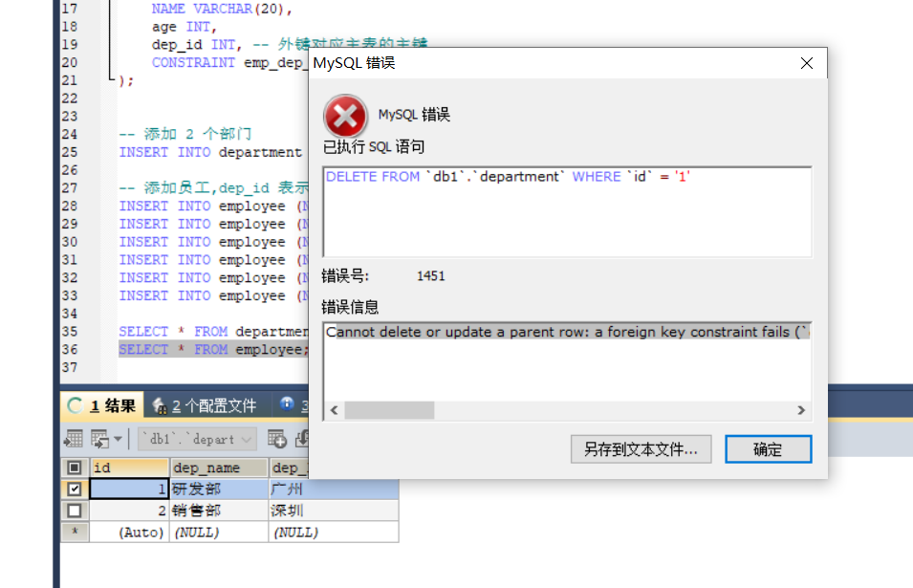Click the id column header
Image resolution: width=913 pixels, height=588 pixels.
[129, 468]
